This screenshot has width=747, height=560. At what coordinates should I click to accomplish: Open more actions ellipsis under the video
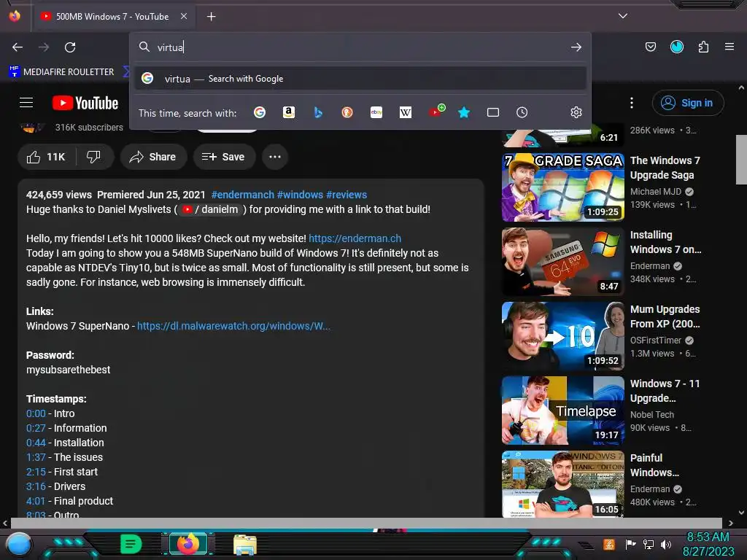click(x=275, y=157)
